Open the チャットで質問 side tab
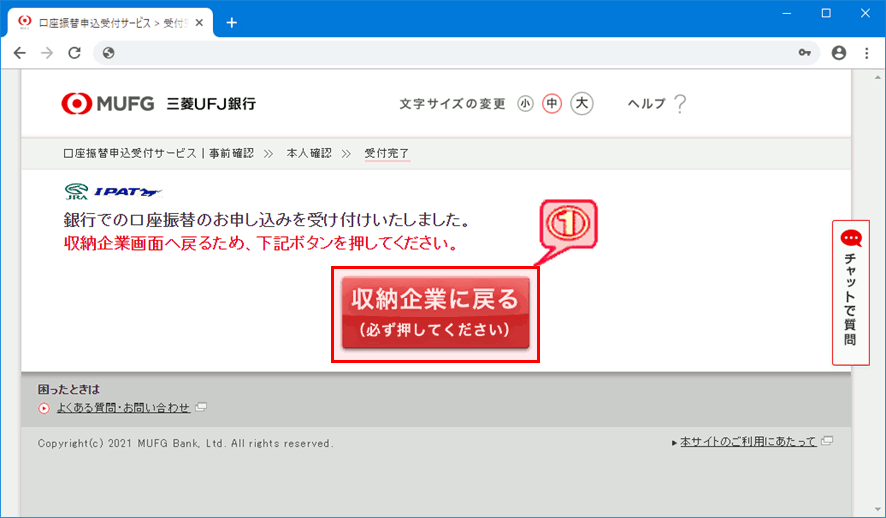Viewport: 886px width, 518px height. tap(850, 292)
